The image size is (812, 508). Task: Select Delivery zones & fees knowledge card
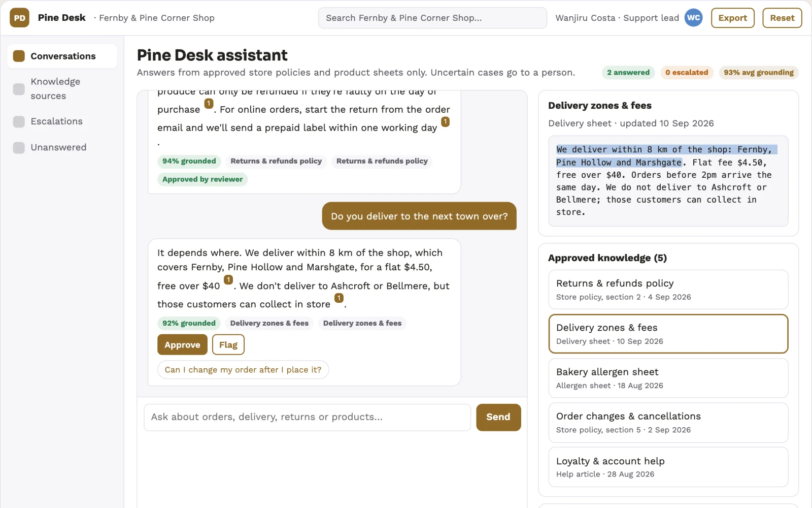pos(668,334)
